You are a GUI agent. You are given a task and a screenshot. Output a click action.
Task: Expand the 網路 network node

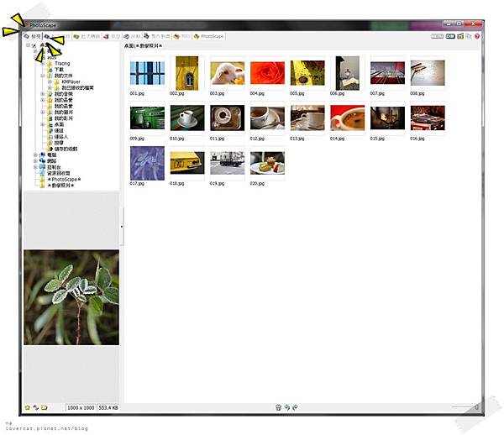point(35,161)
